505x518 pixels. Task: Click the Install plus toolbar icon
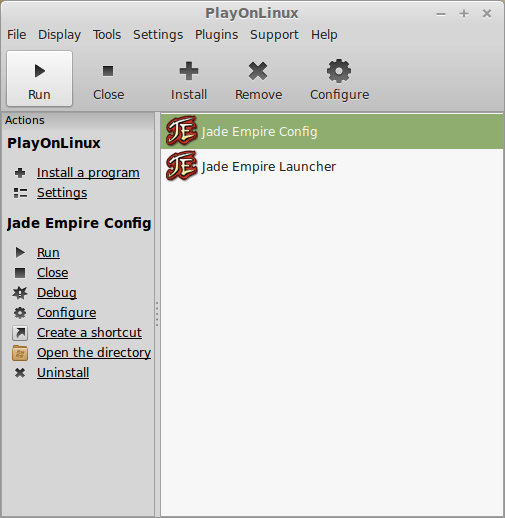coord(189,71)
